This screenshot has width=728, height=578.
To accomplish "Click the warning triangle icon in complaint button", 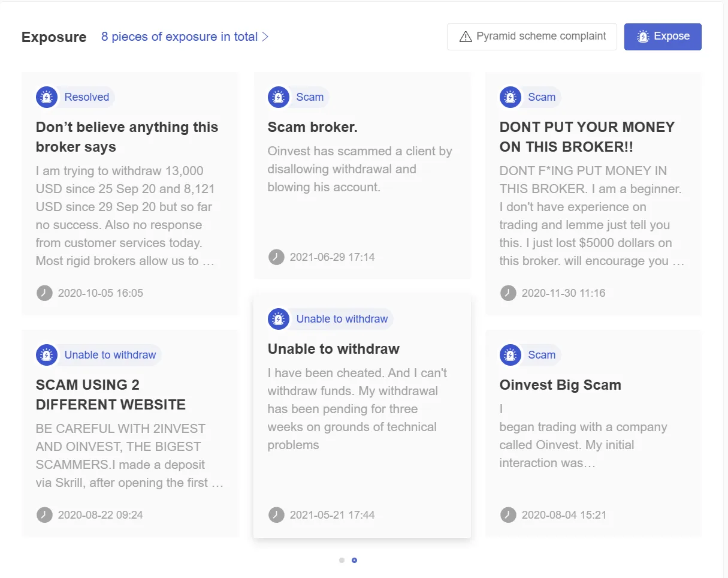I will (466, 37).
